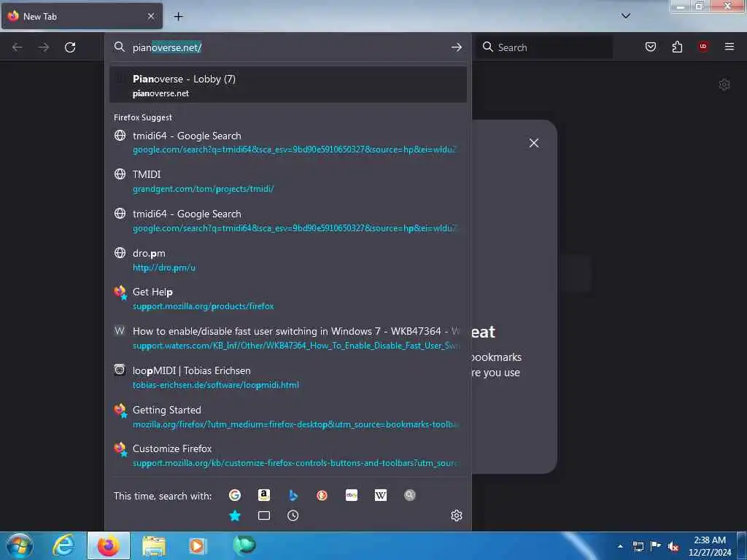747x560 pixels.
Task: Open the fast user switching Windows 7 suggestion
Action: click(x=287, y=338)
